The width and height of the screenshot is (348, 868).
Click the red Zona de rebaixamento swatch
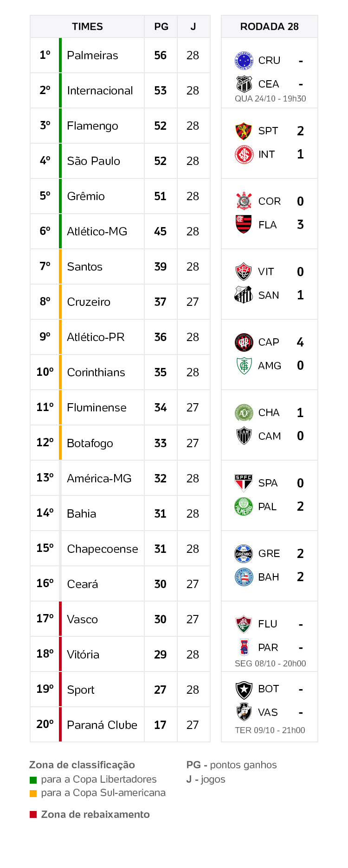[x=33, y=815]
